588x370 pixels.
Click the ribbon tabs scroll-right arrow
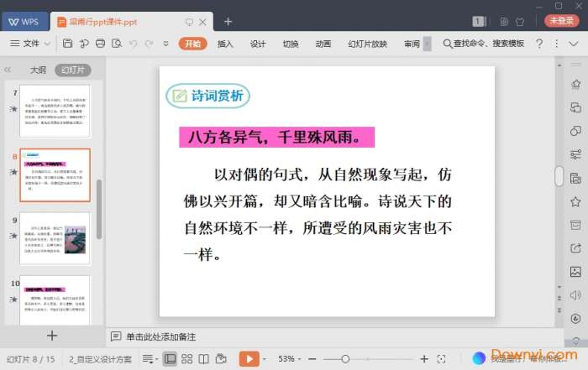(x=427, y=44)
